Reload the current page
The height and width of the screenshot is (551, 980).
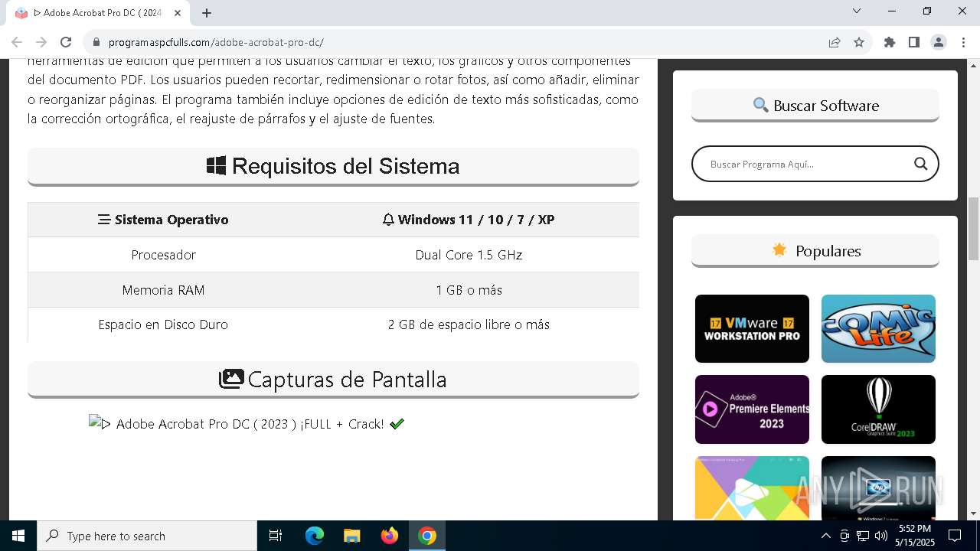(66, 42)
